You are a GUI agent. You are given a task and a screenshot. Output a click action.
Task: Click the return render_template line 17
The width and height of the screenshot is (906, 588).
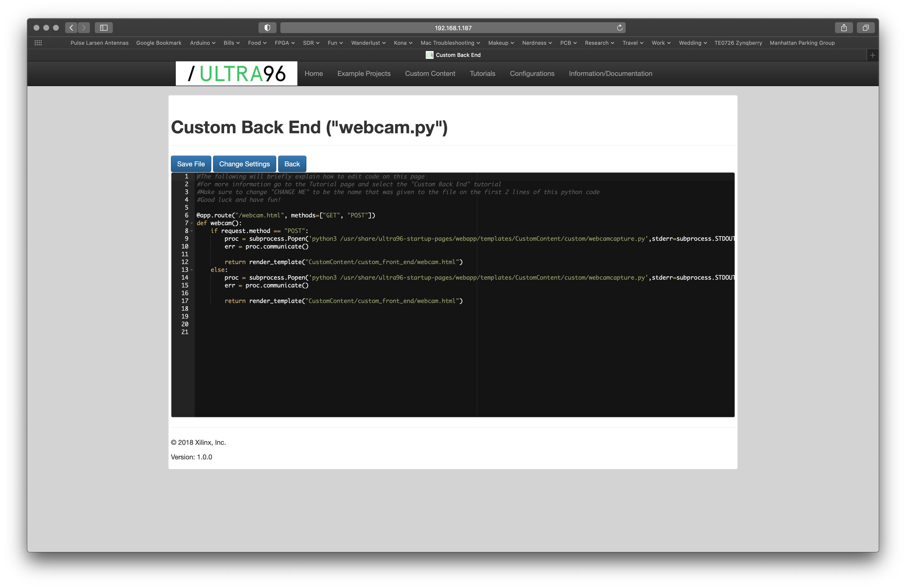(x=343, y=301)
